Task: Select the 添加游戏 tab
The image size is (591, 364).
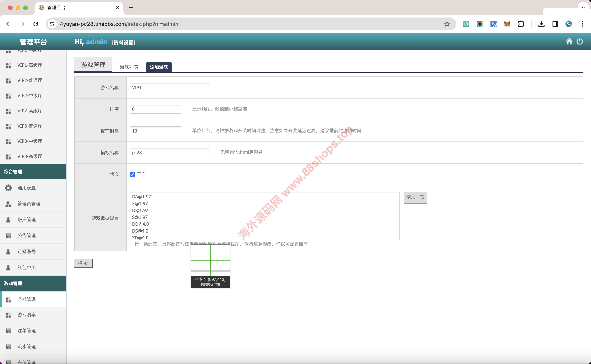Action: 159,67
